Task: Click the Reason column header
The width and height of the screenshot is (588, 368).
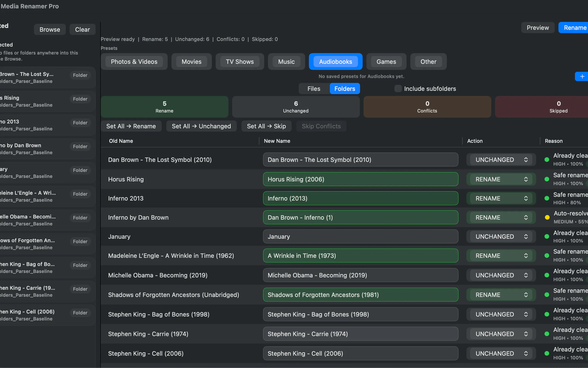Action: tap(554, 141)
